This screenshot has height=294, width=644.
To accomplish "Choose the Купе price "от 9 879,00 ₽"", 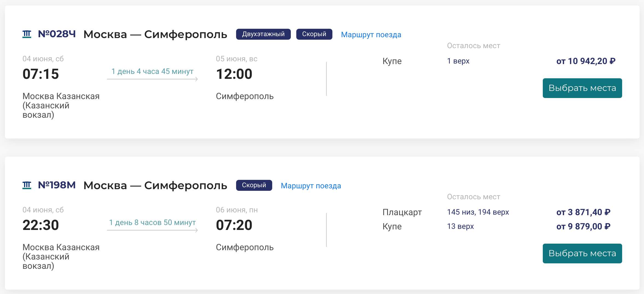I will [x=583, y=226].
